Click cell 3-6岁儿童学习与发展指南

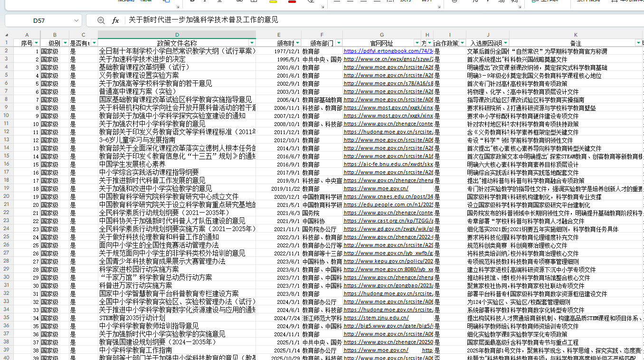point(177,140)
